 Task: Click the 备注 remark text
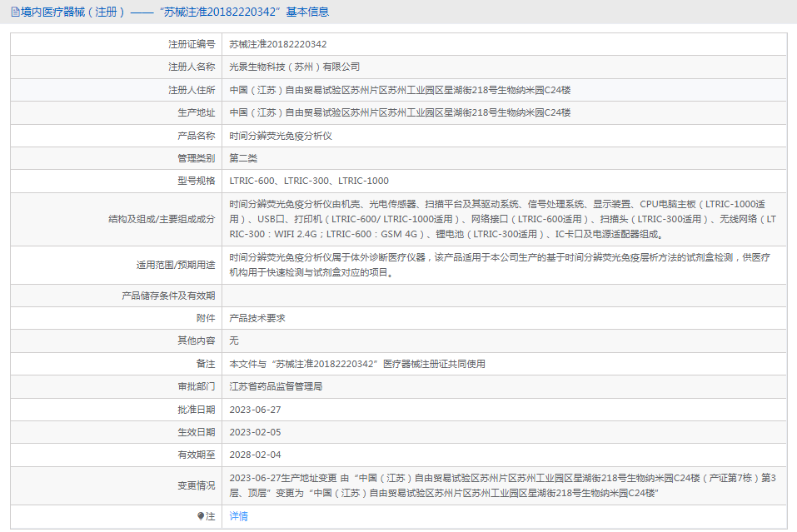tap(356, 364)
